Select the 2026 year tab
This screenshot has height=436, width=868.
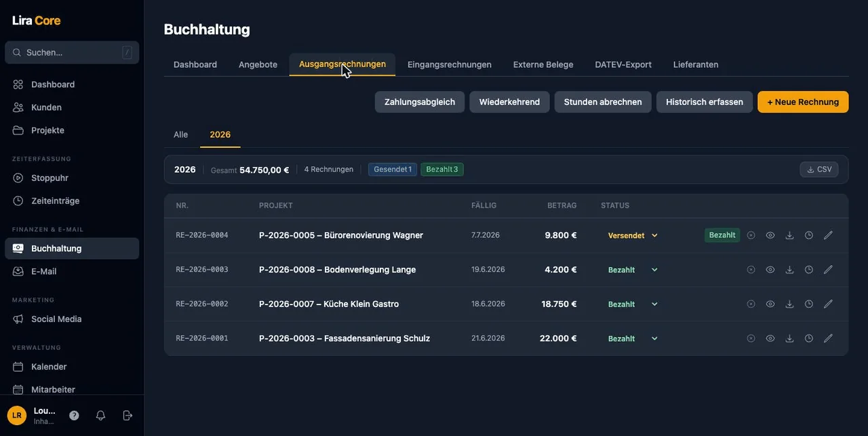(x=220, y=134)
